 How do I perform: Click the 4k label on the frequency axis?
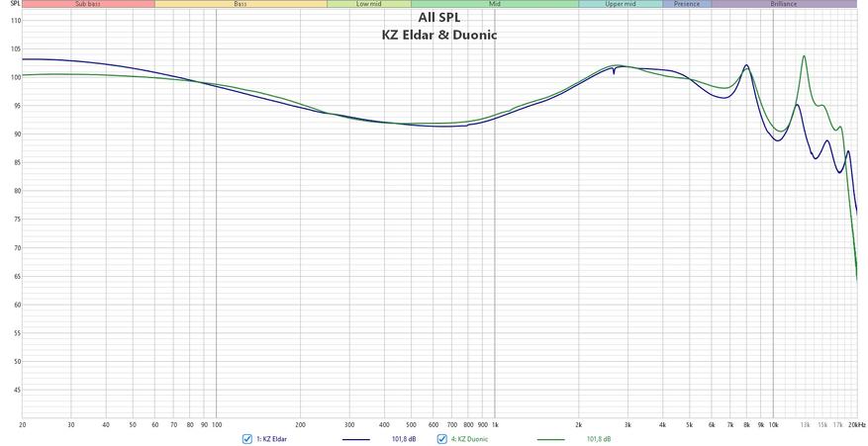click(x=662, y=424)
